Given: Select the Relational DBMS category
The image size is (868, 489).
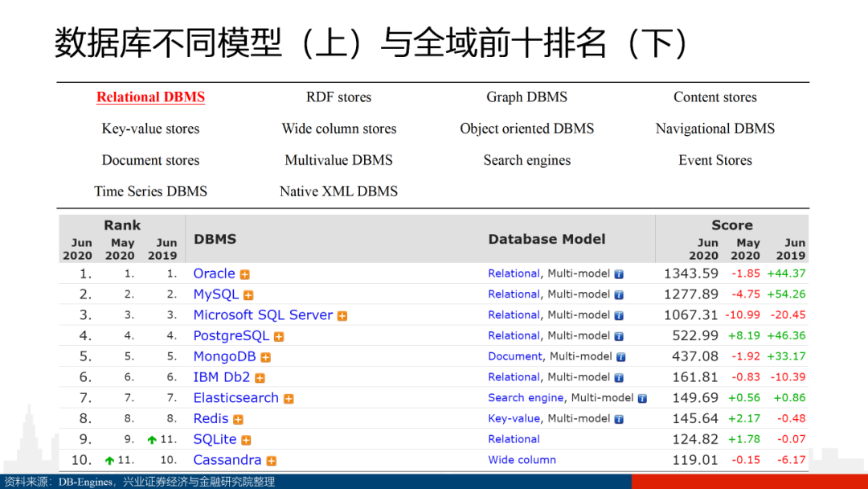Looking at the screenshot, I should pos(150,97).
